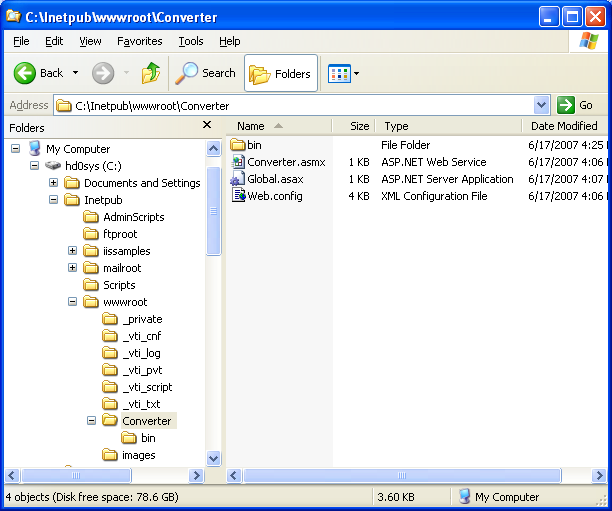Expand the iissamples folder node
Viewport: 612px width, 511px height.
coord(73,251)
